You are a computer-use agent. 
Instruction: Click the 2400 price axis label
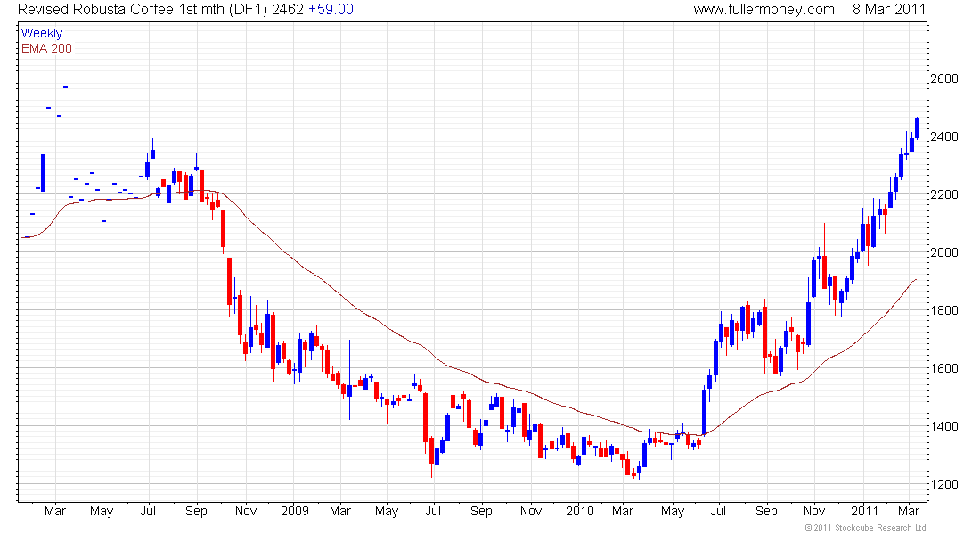(944, 136)
